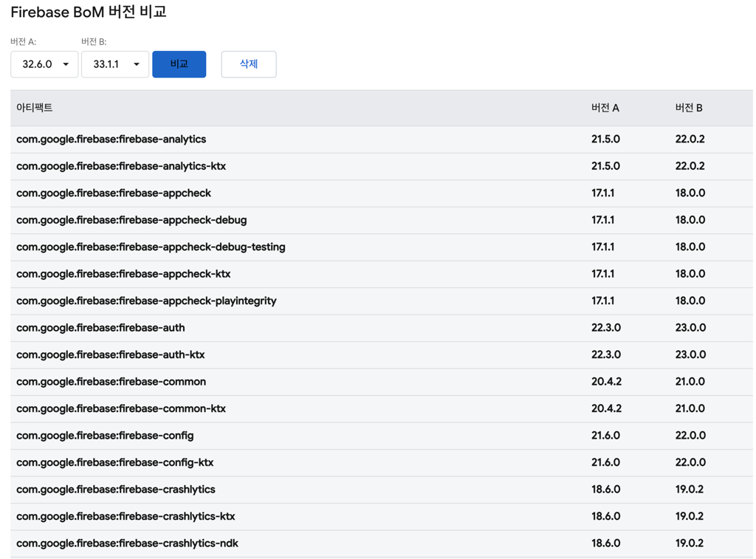Image resolution: width=756 pixels, height=559 pixels.
Task: Select the firebase-auth-ktx artifact name
Action: coord(111,355)
